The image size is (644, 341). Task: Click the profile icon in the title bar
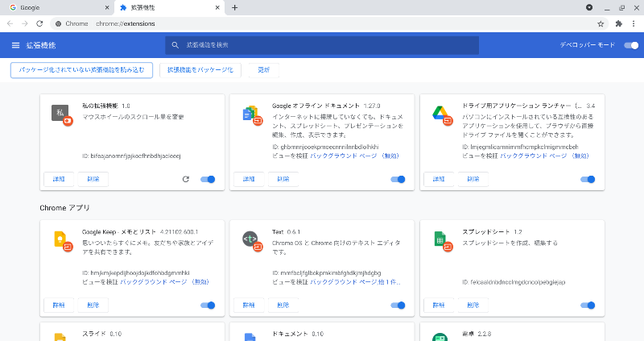(x=589, y=7)
